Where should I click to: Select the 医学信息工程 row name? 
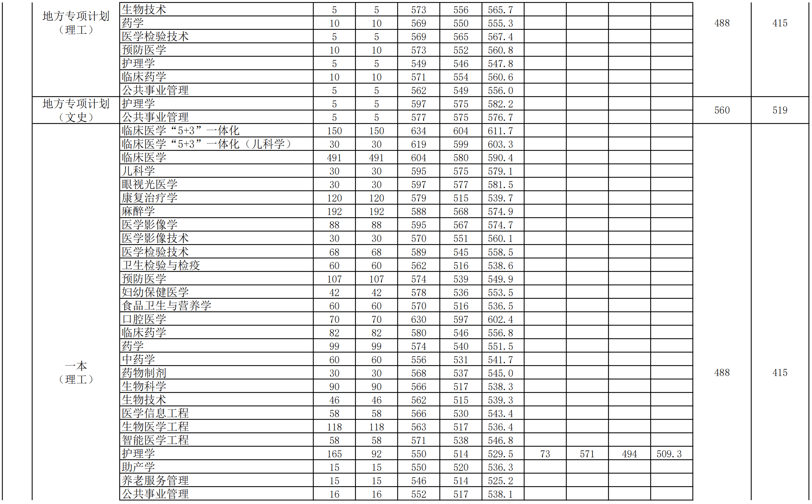click(x=155, y=413)
